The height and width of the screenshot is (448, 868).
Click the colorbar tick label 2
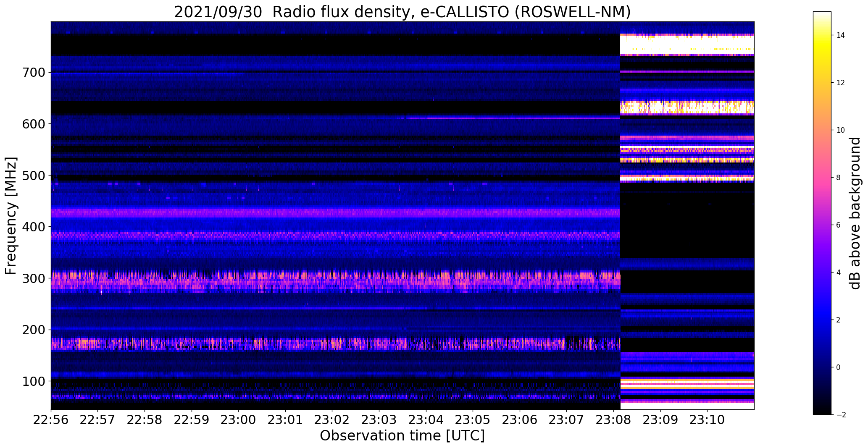click(839, 320)
